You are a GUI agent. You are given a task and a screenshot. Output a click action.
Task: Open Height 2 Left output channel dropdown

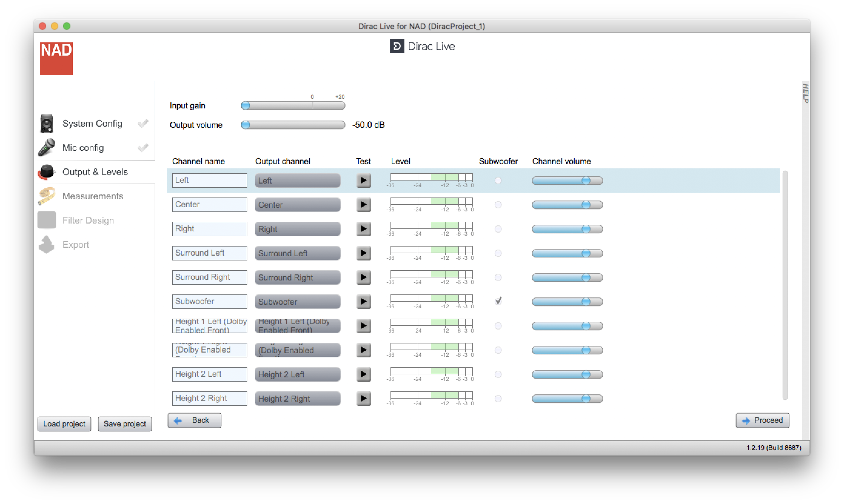tap(297, 374)
